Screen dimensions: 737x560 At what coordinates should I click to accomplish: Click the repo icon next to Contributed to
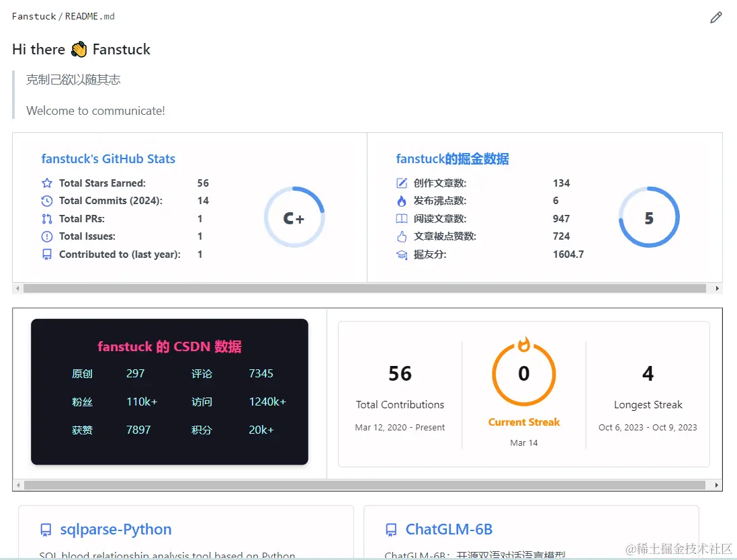(47, 254)
